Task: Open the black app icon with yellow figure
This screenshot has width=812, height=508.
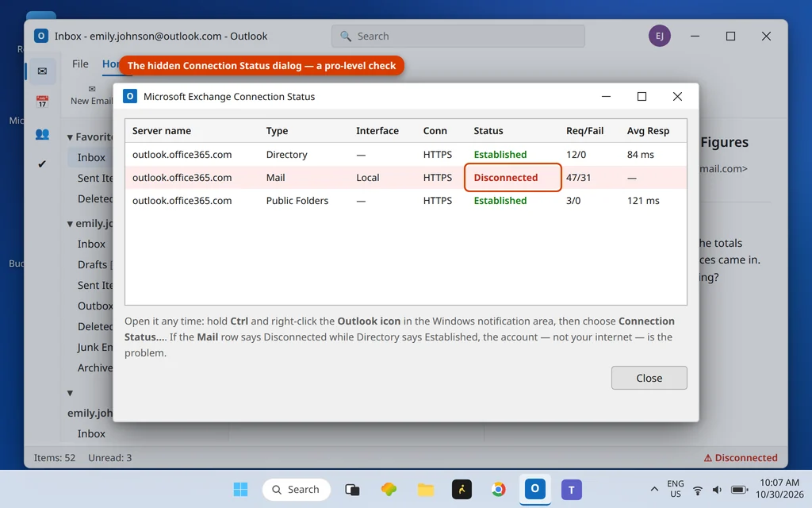Action: 462,489
